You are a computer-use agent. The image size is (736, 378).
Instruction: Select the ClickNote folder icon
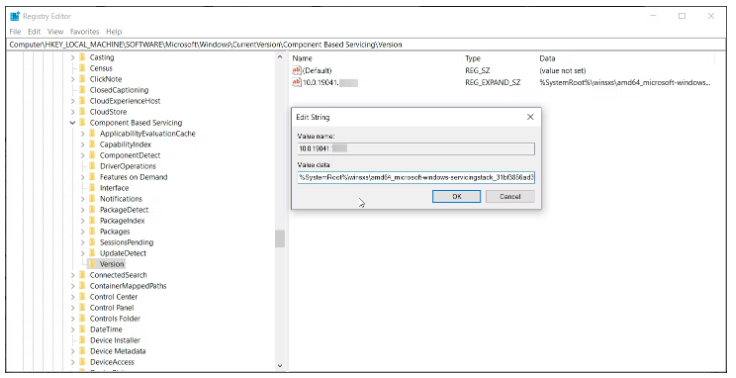tap(82, 79)
